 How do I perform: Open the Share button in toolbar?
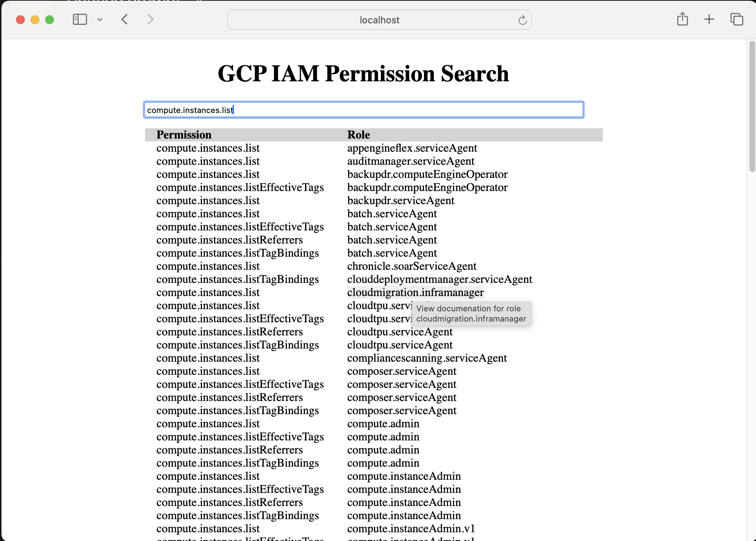click(x=682, y=19)
